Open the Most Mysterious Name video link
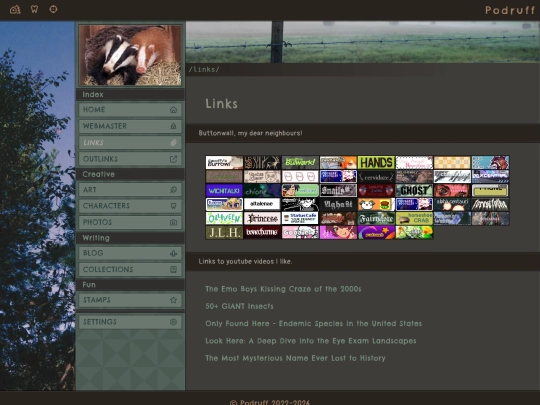 (295, 358)
